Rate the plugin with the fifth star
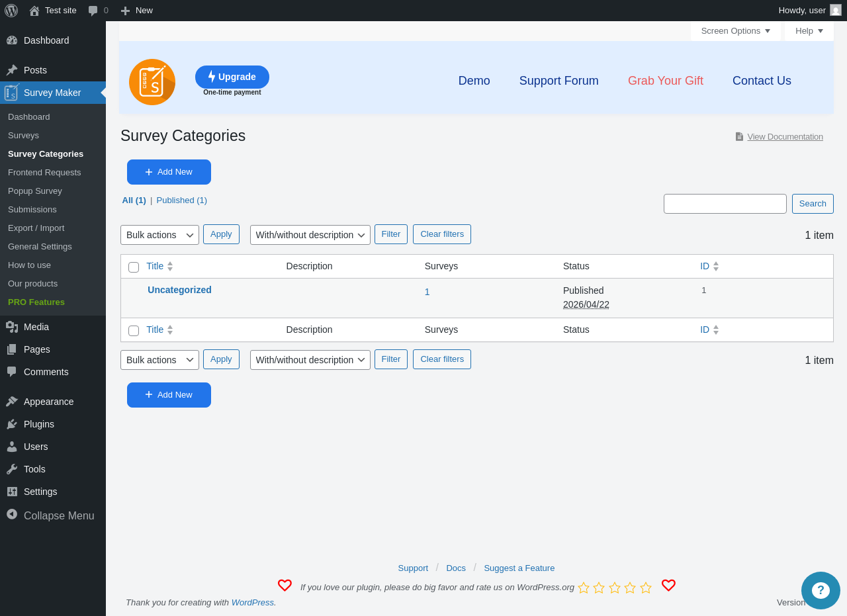The width and height of the screenshot is (847, 616). (x=646, y=588)
